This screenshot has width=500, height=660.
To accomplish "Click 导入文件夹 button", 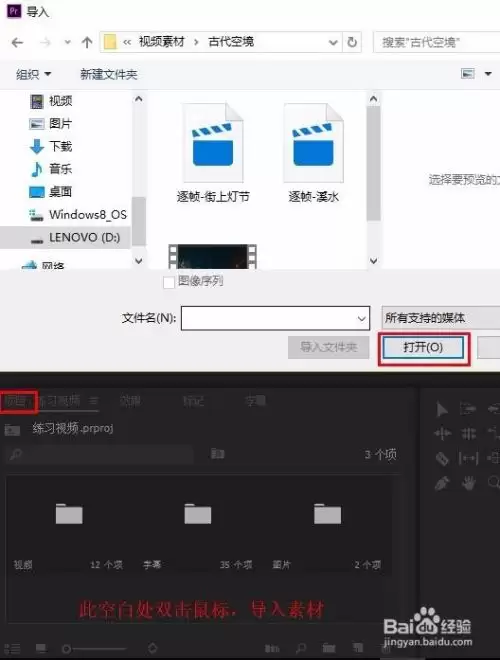I will pos(329,347).
